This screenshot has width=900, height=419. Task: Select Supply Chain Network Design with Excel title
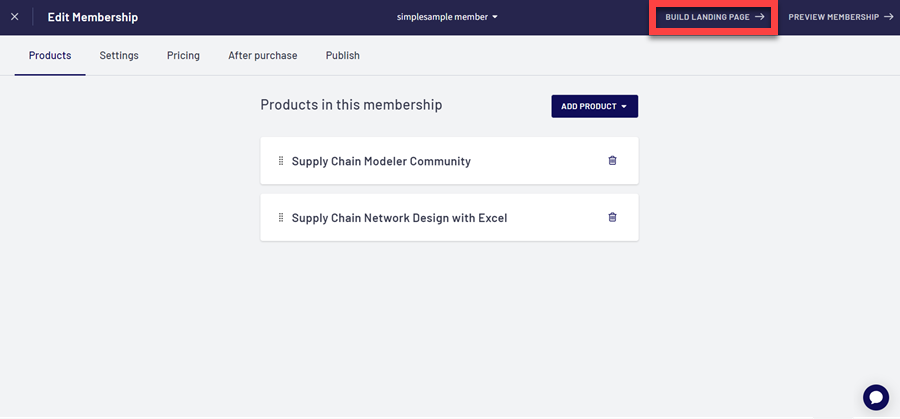coord(399,218)
